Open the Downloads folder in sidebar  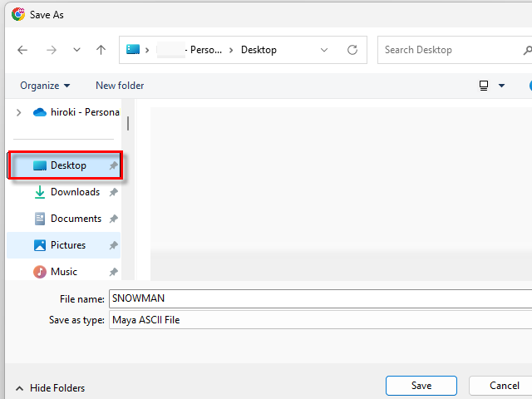[x=74, y=192]
